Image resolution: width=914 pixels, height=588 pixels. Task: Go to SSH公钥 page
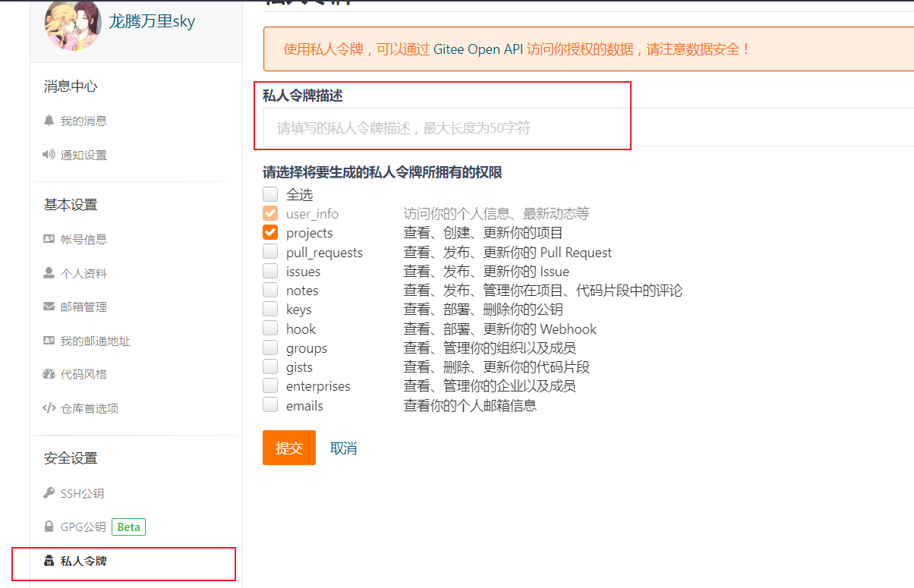(x=82, y=493)
